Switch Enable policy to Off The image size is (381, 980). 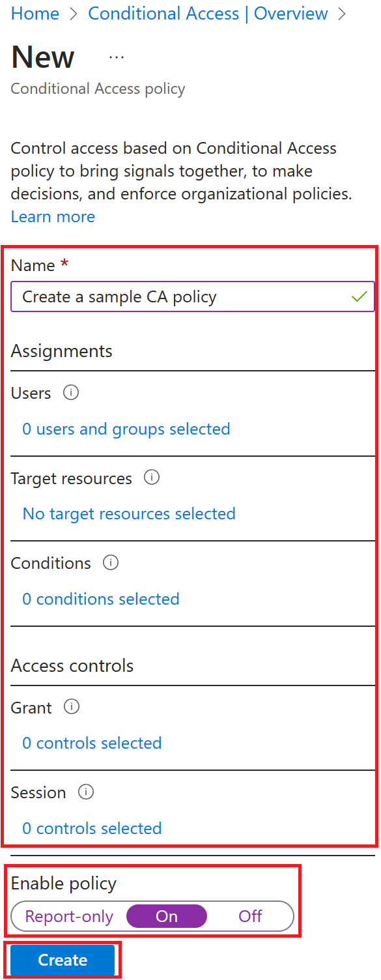249,916
